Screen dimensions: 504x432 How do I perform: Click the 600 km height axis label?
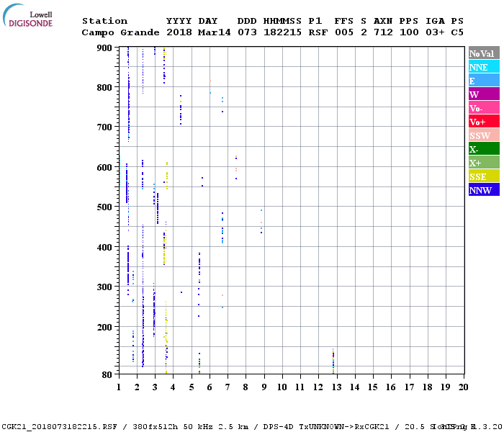(x=104, y=167)
